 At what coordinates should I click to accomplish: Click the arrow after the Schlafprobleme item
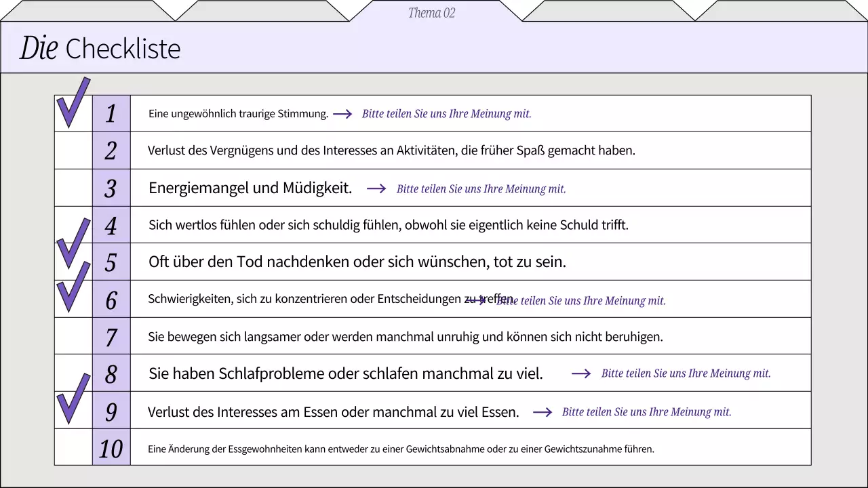pyautogui.click(x=582, y=373)
